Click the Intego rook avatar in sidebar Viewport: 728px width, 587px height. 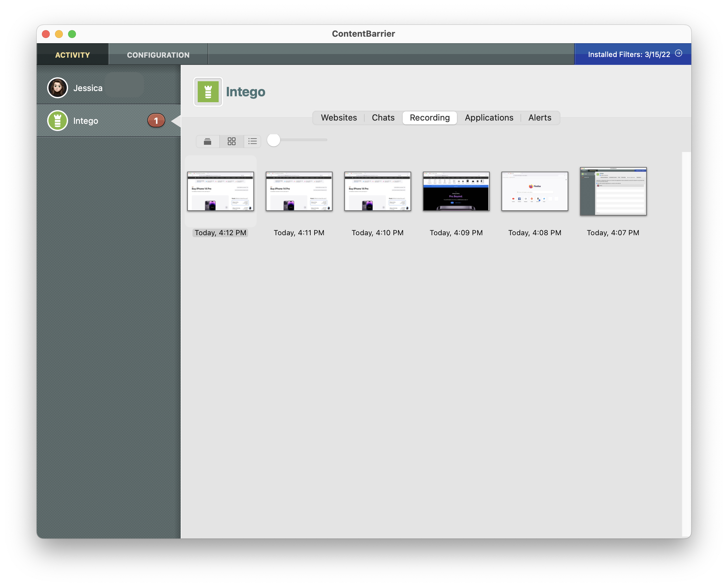[x=57, y=121]
